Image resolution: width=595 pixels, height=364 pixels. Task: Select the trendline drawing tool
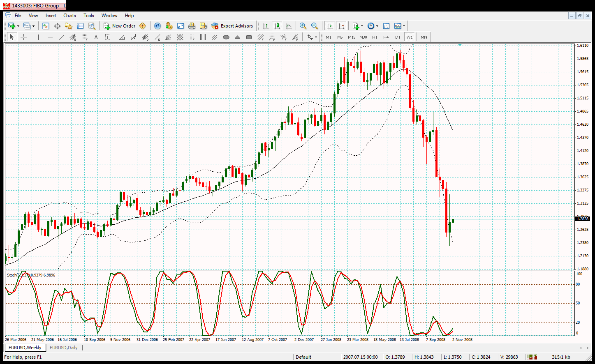pyautogui.click(x=62, y=37)
